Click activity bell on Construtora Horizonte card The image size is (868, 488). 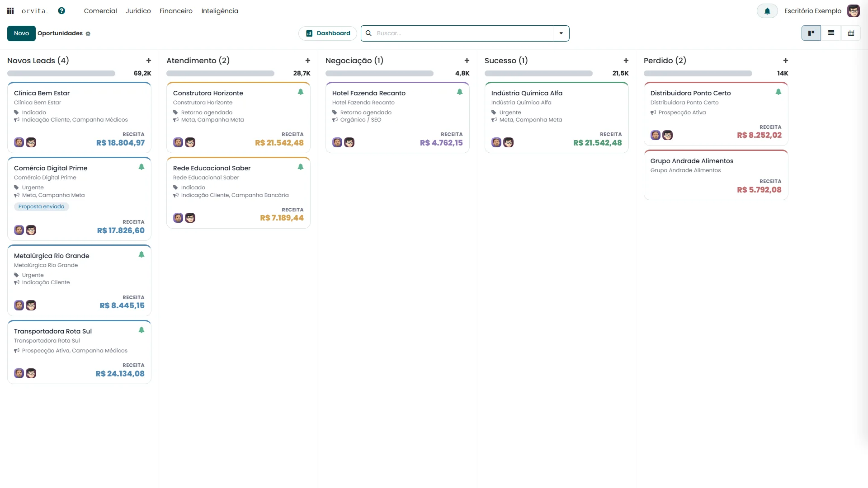tap(301, 92)
